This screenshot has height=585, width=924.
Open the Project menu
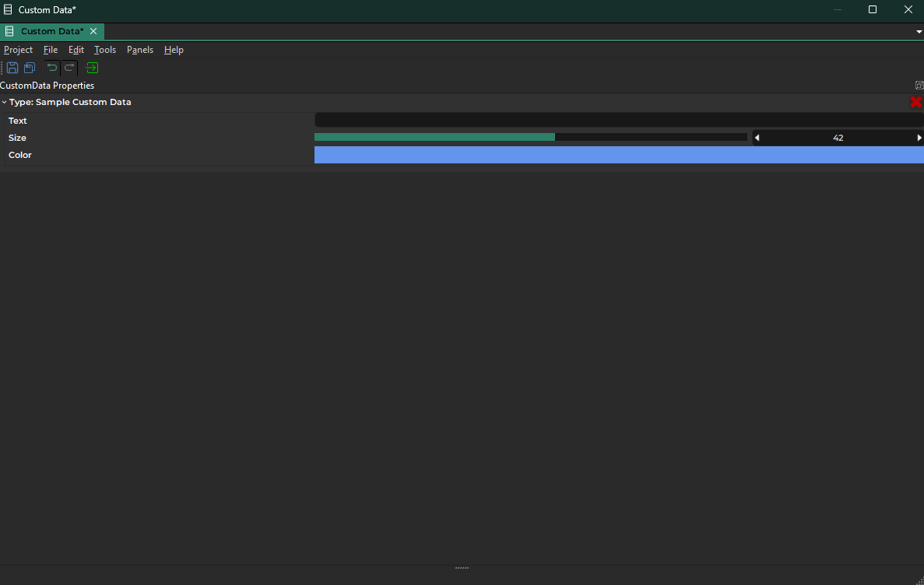click(x=18, y=49)
